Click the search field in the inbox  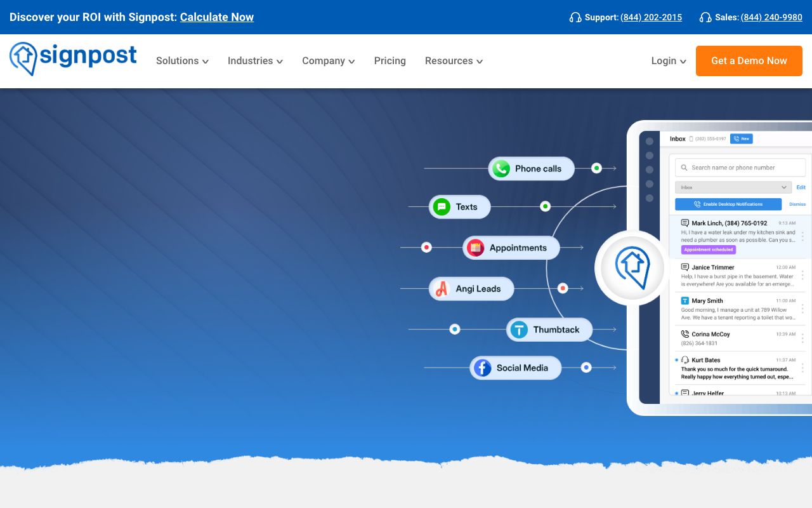tap(740, 168)
